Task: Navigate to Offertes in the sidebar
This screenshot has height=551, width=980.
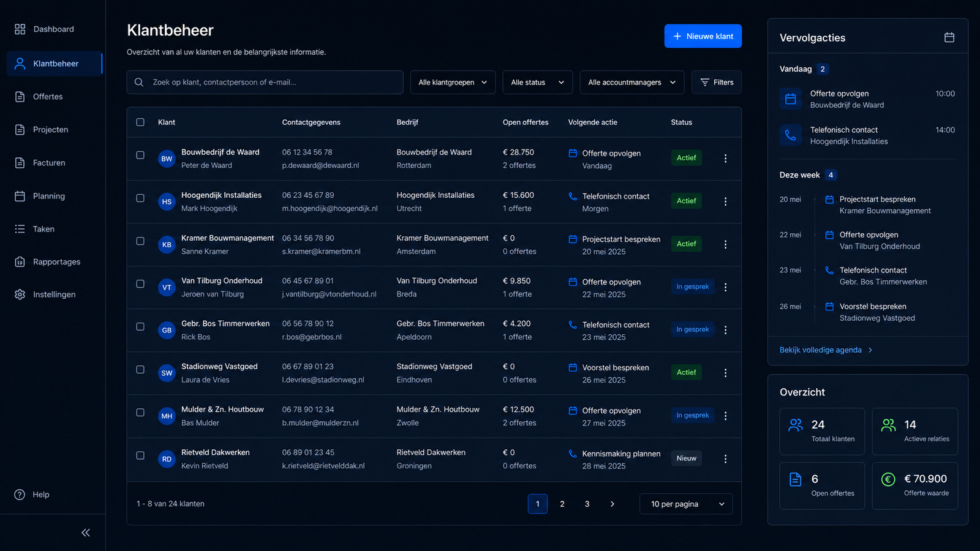Action: click(48, 97)
